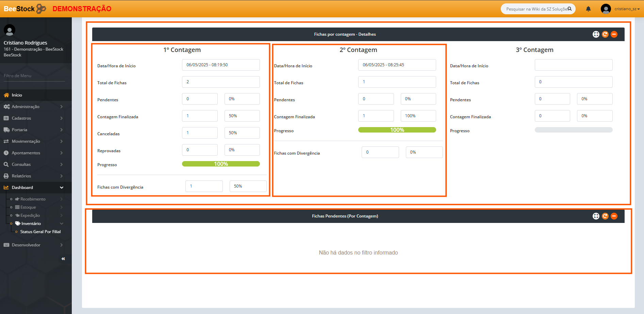Image resolution: width=644 pixels, height=314 pixels.
Task: Refresh the Fichas por contagem - Detalhes panel
Action: click(605, 34)
